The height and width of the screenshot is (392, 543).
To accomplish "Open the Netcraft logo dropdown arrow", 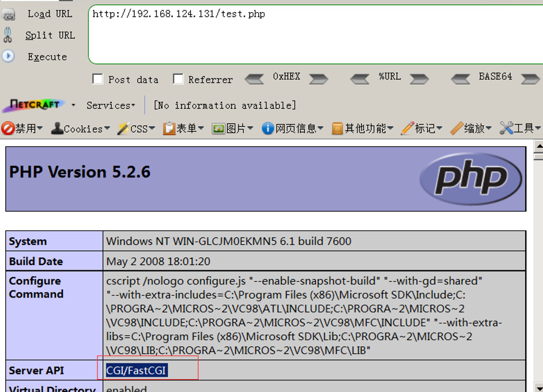I will point(73,105).
